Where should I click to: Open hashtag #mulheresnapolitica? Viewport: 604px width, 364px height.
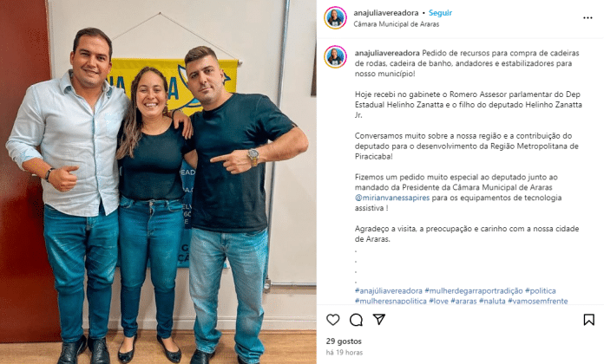click(391, 301)
